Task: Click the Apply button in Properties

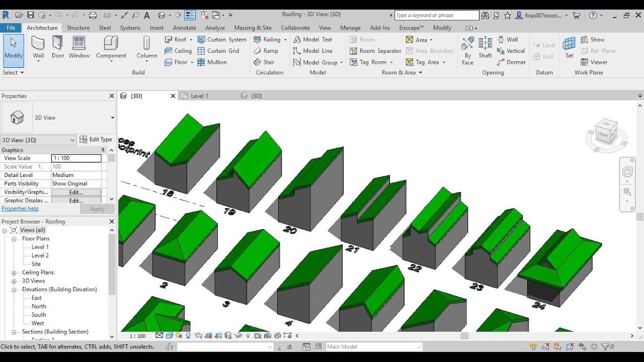Action: point(97,209)
